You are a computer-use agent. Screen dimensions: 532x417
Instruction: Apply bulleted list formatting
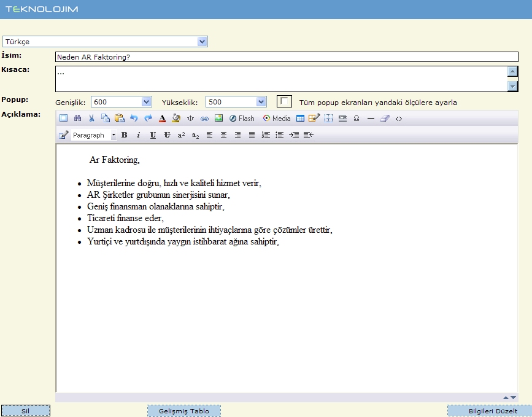pyautogui.click(x=280, y=135)
